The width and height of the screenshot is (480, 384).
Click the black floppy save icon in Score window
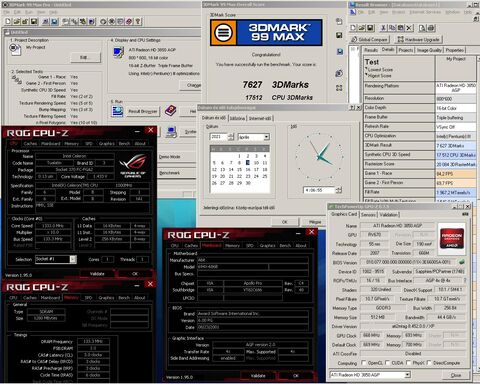point(339,35)
